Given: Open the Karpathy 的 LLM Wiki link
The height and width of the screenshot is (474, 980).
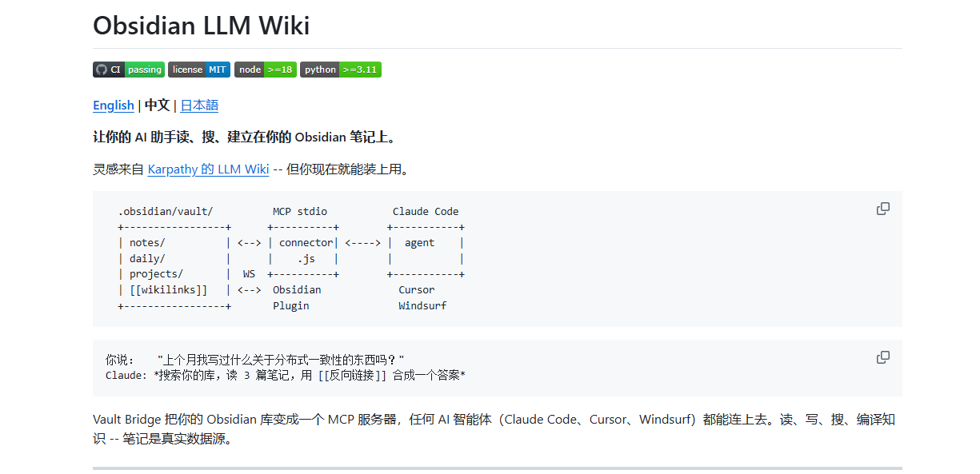Looking at the screenshot, I should click(x=208, y=169).
